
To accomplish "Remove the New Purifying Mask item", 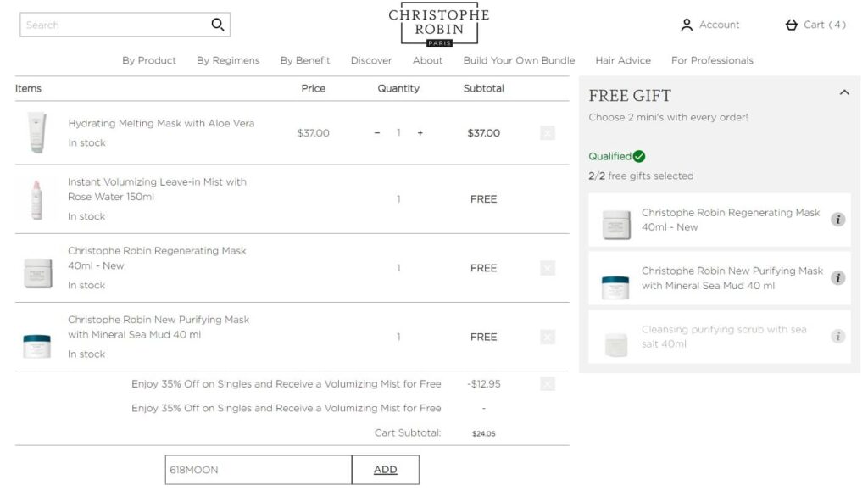I will (548, 337).
